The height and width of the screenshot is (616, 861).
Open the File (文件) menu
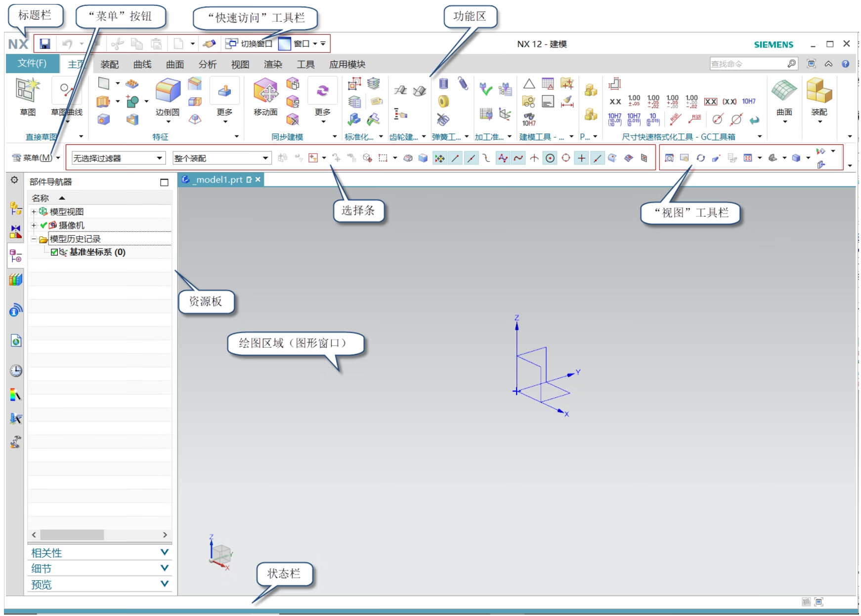[32, 63]
